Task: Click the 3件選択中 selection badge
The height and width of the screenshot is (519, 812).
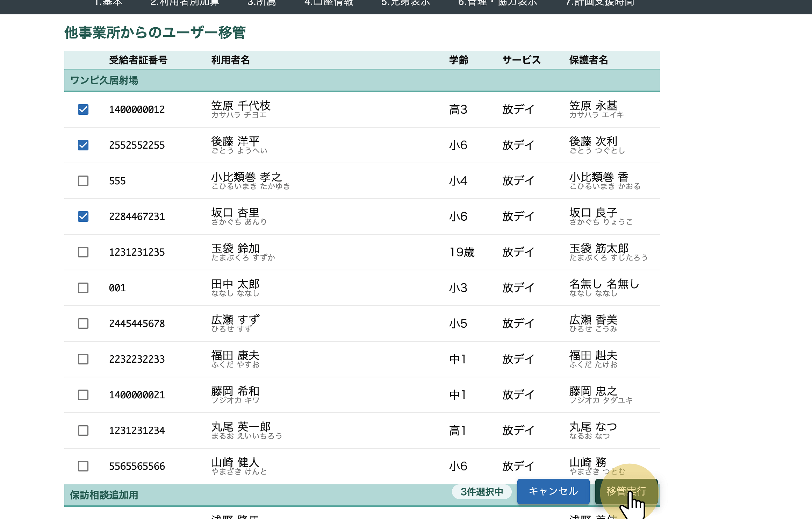Action: [x=482, y=492]
